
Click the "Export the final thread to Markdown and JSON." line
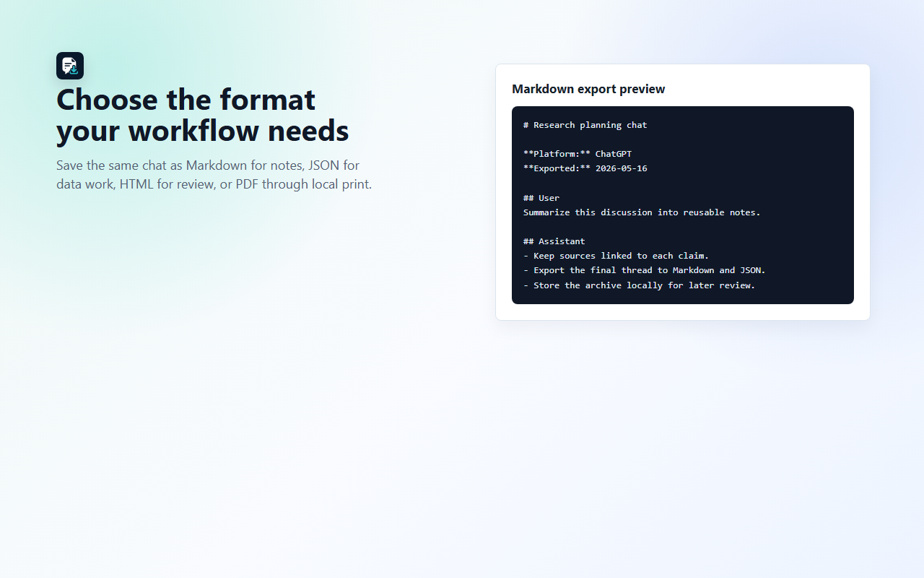pos(645,270)
